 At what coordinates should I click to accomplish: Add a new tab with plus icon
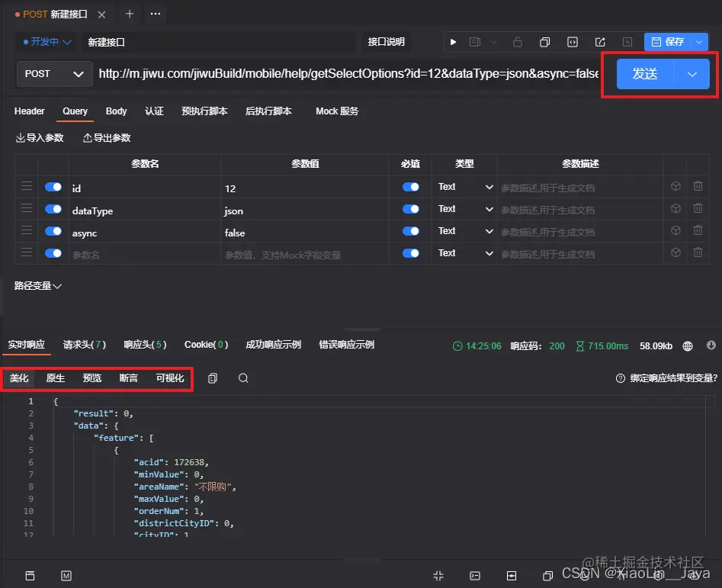pos(130,14)
